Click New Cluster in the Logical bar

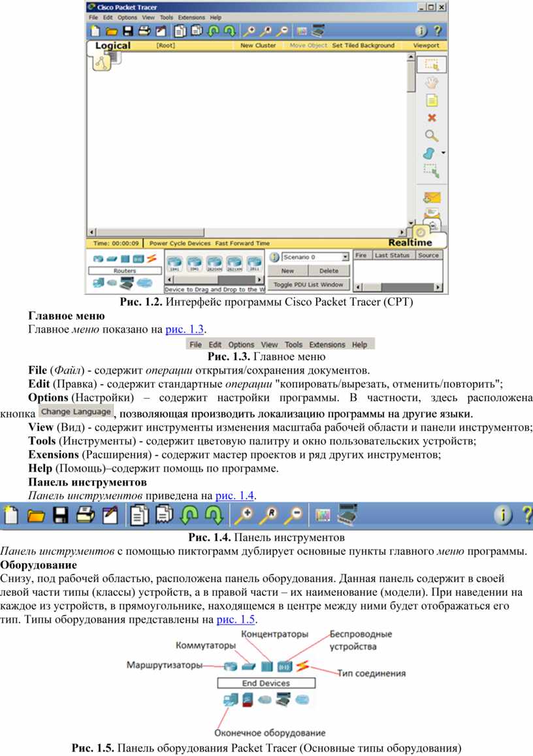258,45
